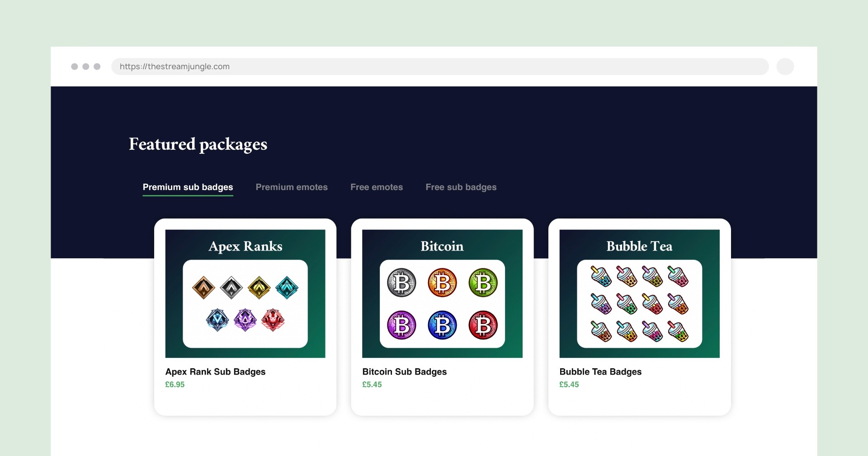Switch to Premium sub badges tab

point(188,187)
